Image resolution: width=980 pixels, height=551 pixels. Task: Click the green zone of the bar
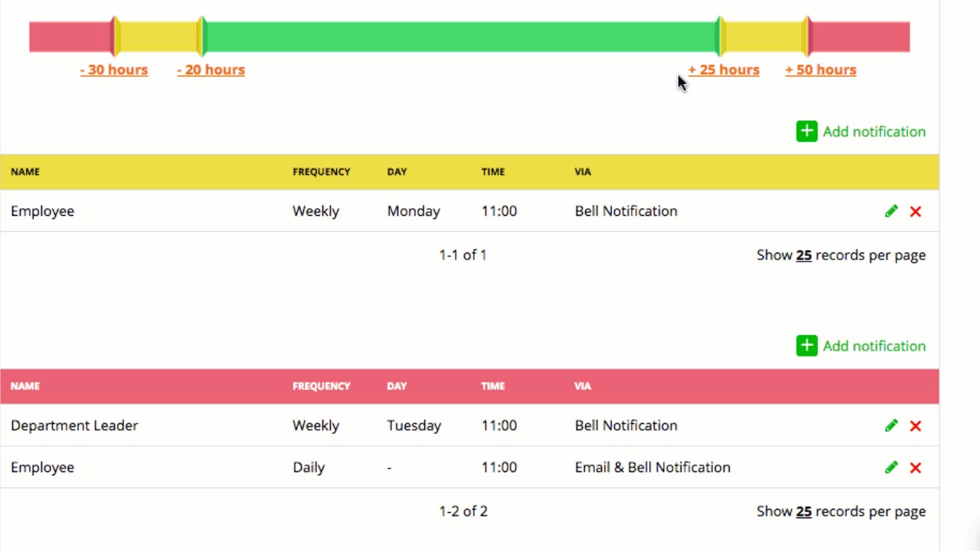[x=461, y=37]
